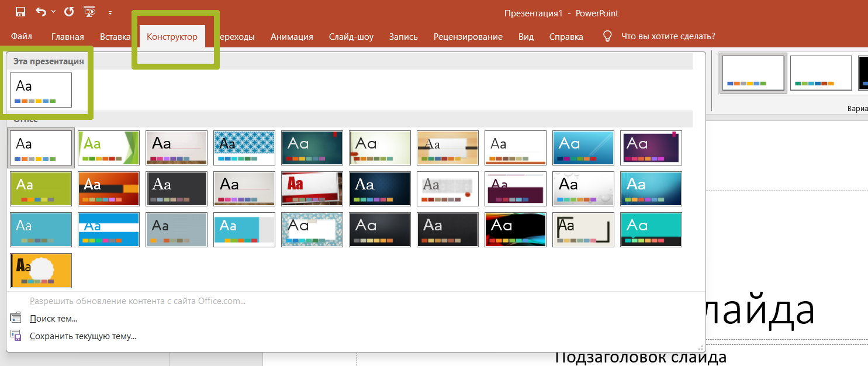Click the Save icon in the quick access toolbar

click(20, 12)
